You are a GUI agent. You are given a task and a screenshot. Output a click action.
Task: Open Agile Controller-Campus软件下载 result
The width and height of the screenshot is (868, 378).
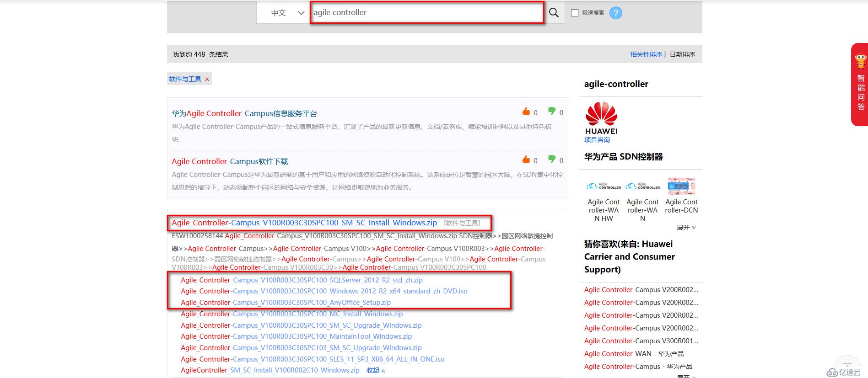[230, 161]
